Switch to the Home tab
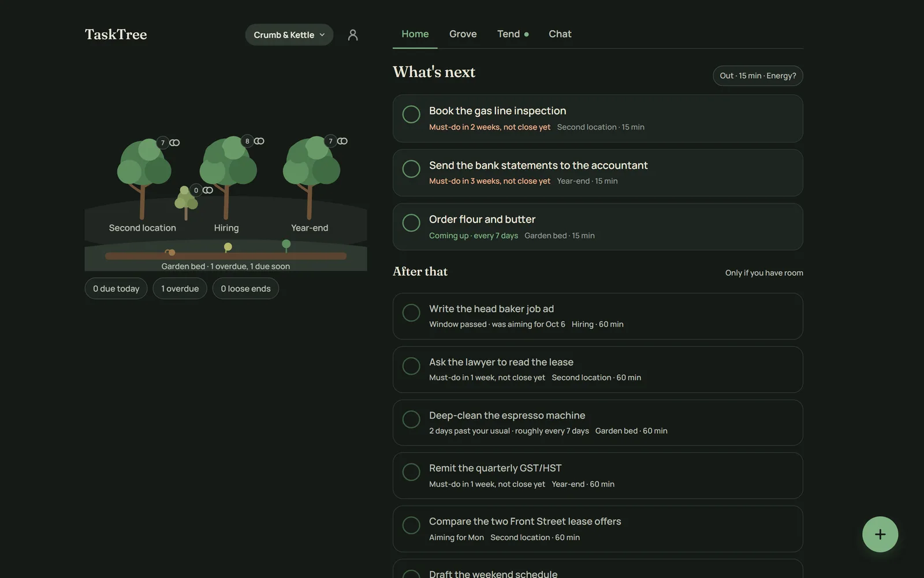Screen dimensions: 924x578 (415, 34)
